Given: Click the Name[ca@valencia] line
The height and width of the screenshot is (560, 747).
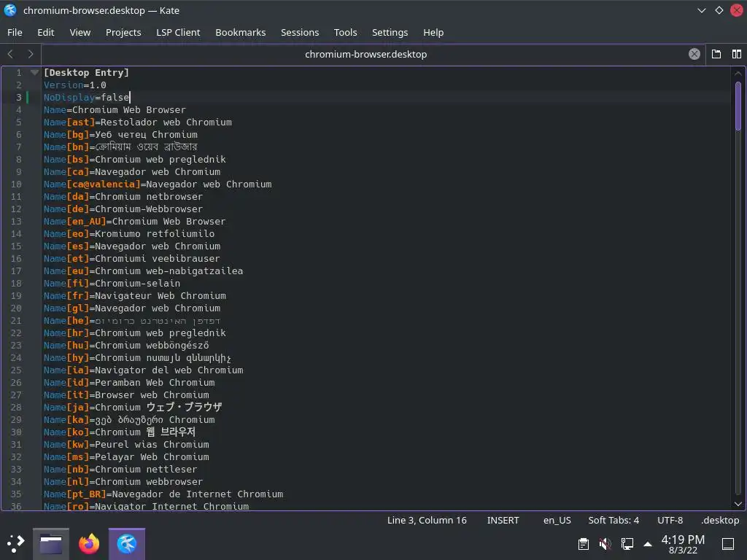Looking at the screenshot, I should pyautogui.click(x=158, y=184).
